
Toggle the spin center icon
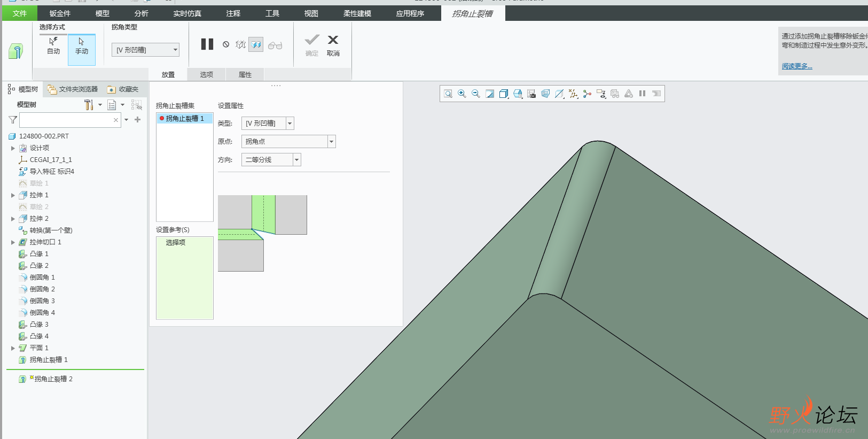[x=587, y=94]
